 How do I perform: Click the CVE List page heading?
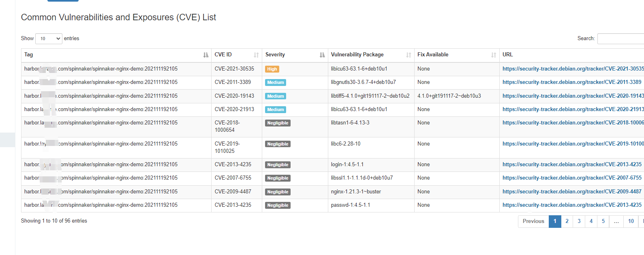[x=118, y=17]
